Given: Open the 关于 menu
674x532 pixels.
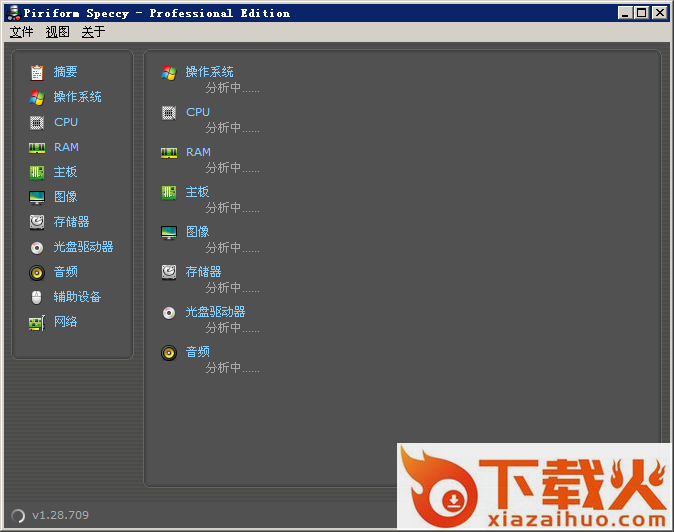Looking at the screenshot, I should [x=93, y=32].
